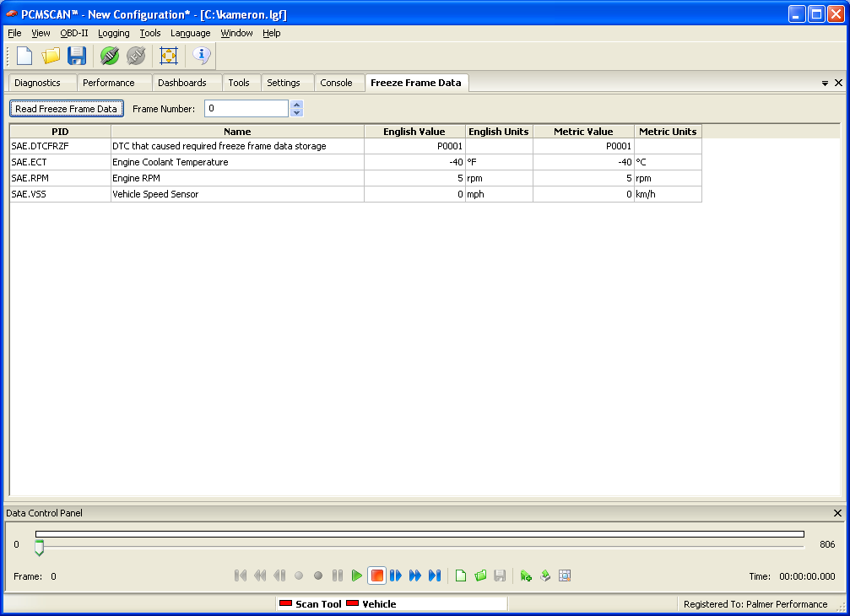This screenshot has width=850, height=616.
Task: Click Read Freeze Frame Data button
Action: coord(66,108)
